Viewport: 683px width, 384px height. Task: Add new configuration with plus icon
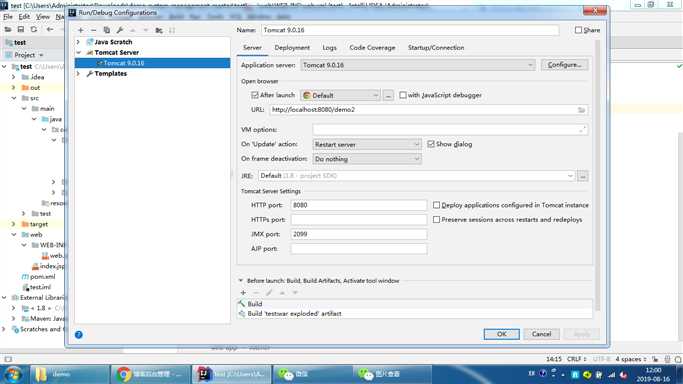(x=81, y=30)
